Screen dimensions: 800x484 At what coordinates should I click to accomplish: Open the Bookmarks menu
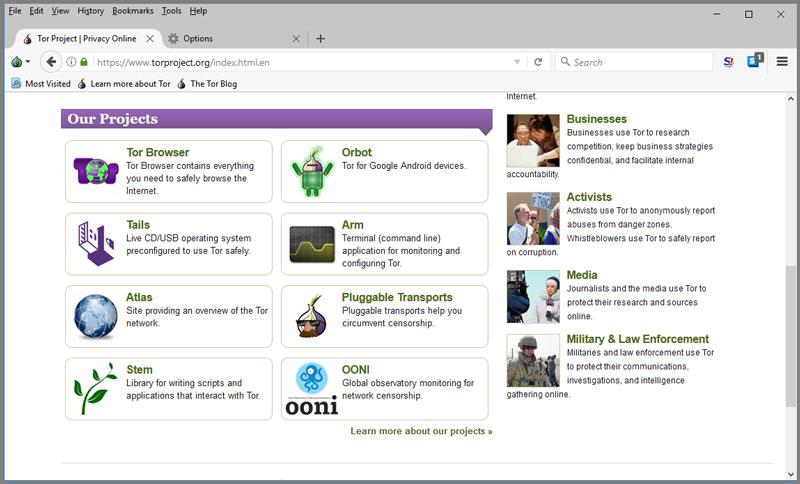click(133, 11)
